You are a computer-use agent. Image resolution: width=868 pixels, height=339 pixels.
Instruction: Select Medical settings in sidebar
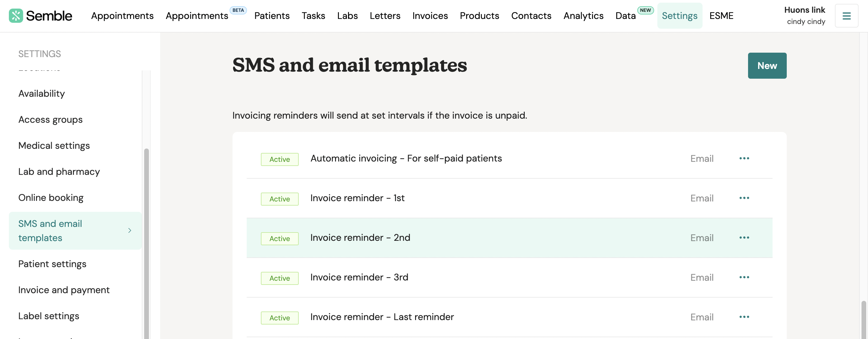54,145
